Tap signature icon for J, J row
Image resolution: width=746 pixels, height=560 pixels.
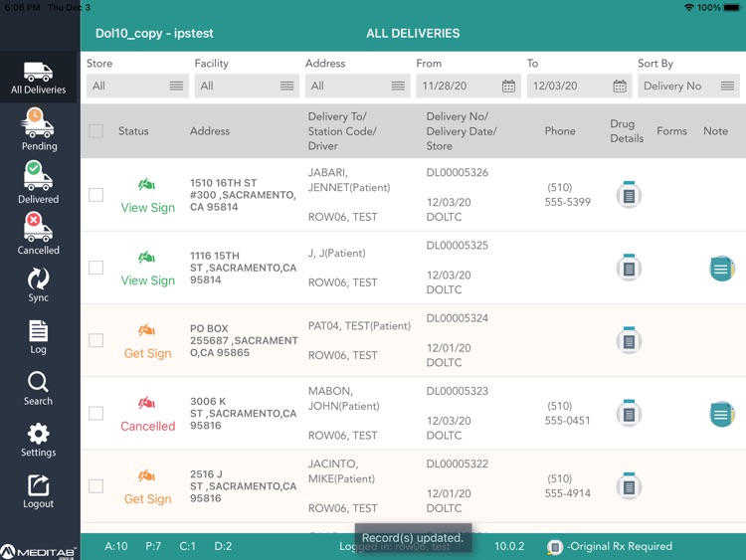(x=146, y=258)
